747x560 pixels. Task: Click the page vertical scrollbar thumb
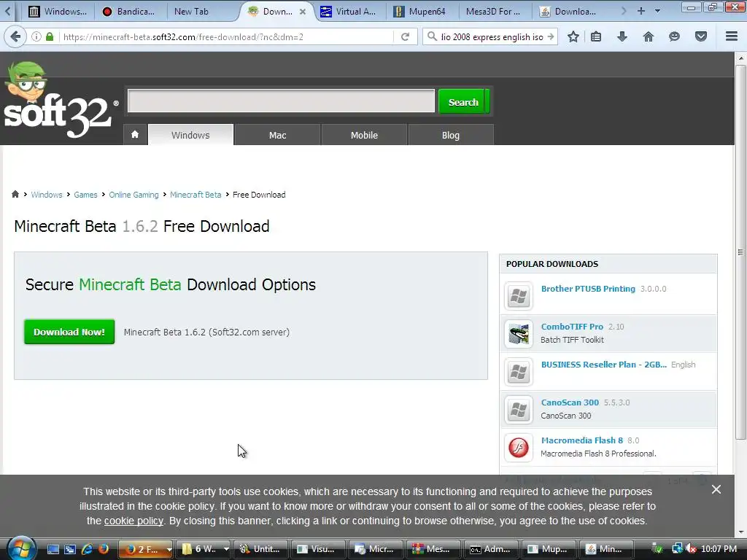click(x=740, y=252)
